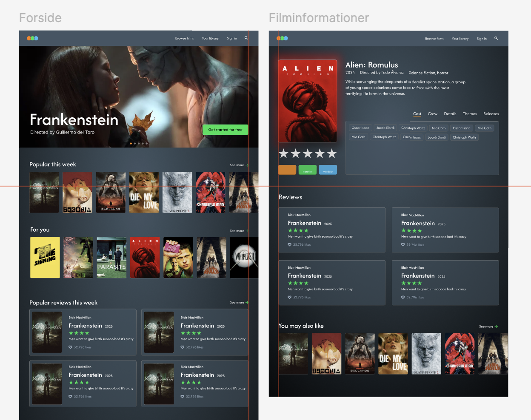Open the Details tab

[x=450, y=114]
